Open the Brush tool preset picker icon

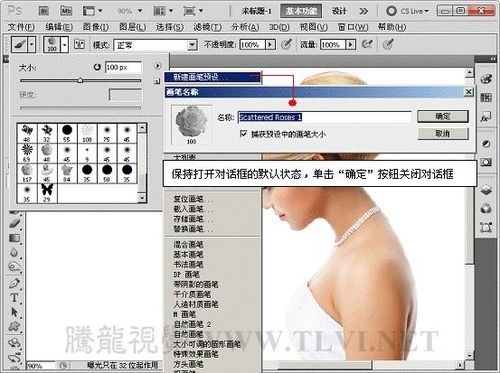click(19, 44)
